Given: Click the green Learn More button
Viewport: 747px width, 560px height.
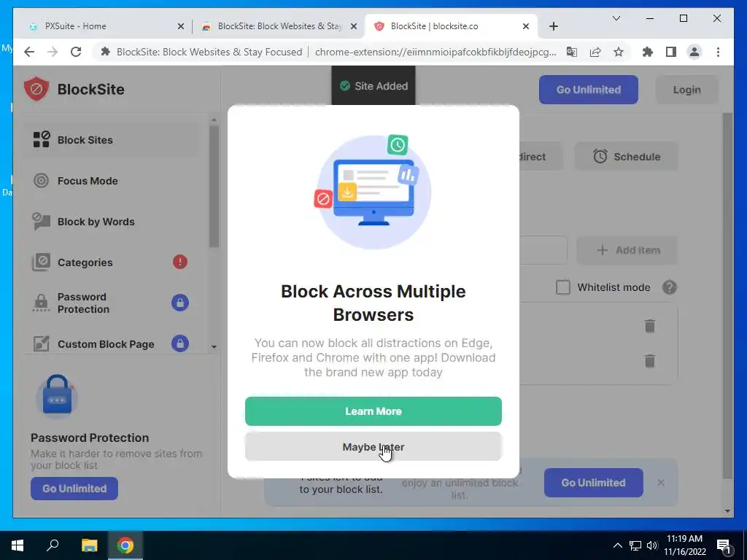Looking at the screenshot, I should pos(373,411).
